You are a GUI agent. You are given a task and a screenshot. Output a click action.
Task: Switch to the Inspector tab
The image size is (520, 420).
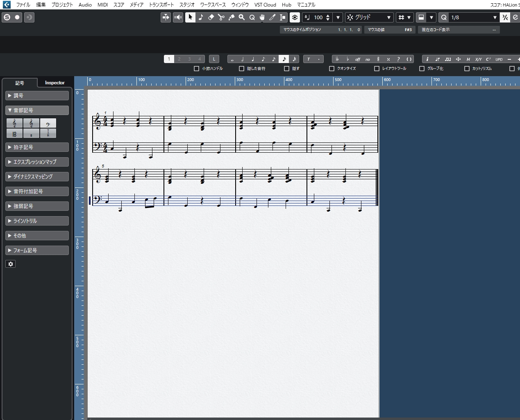[x=54, y=83]
